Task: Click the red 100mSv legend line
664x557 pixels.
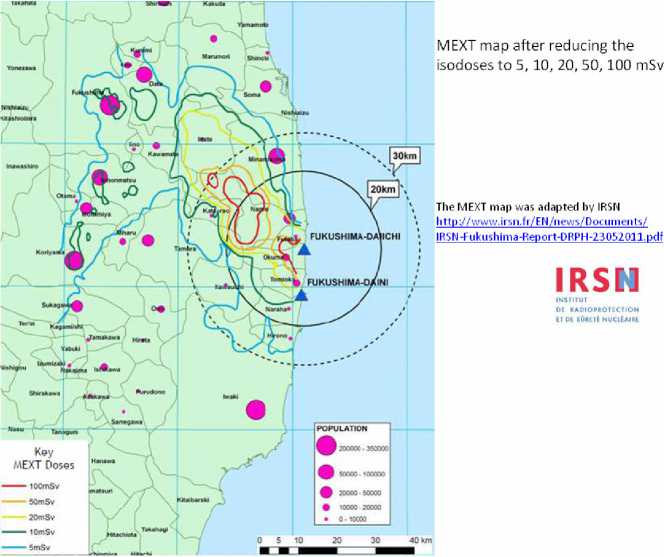Action: [x=14, y=486]
